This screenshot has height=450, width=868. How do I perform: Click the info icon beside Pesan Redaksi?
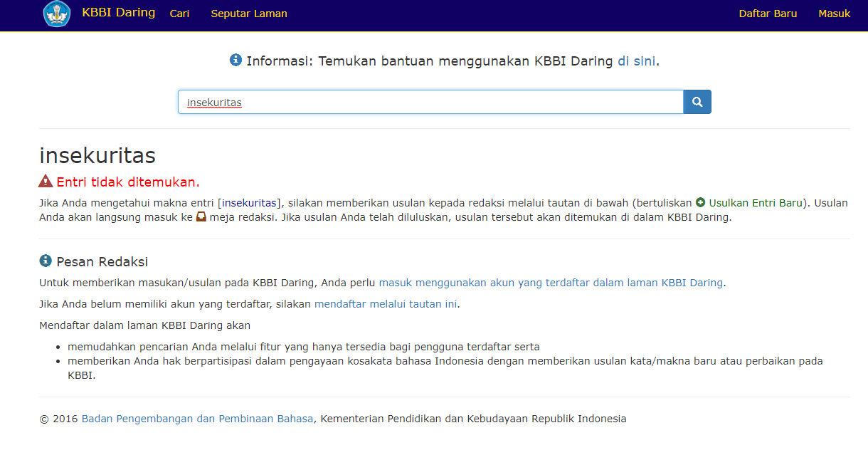[x=46, y=261]
